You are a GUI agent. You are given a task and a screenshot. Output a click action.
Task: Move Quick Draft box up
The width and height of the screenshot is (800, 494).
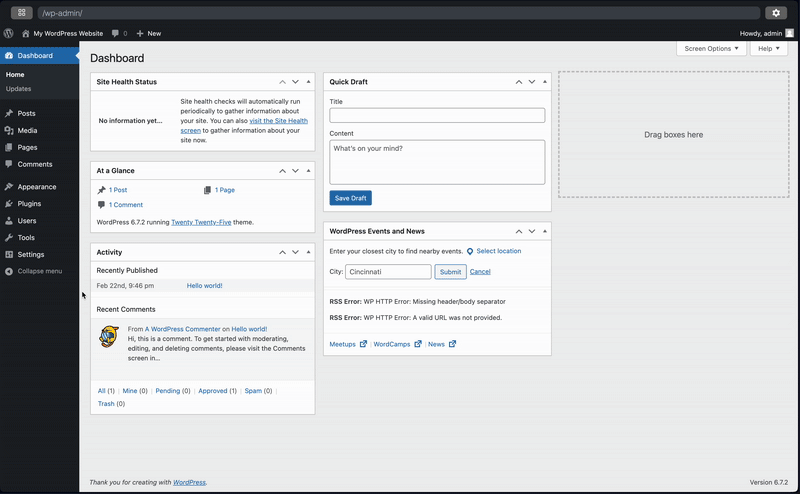[519, 82]
